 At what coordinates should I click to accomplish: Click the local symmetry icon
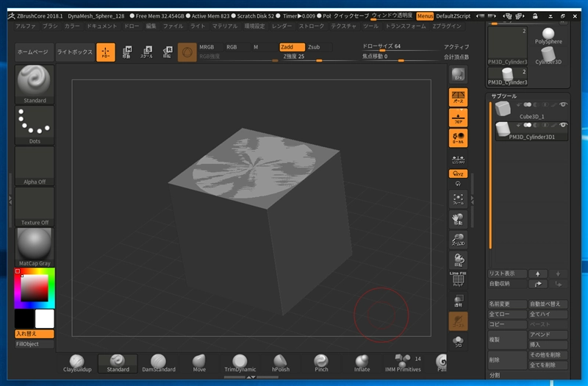pyautogui.click(x=458, y=159)
